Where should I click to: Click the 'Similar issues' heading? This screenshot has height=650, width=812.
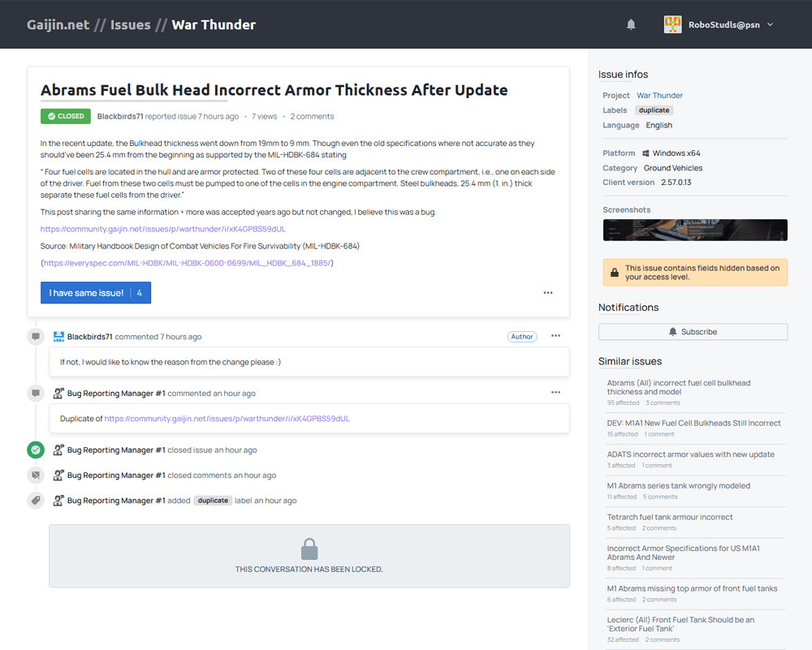pos(630,361)
